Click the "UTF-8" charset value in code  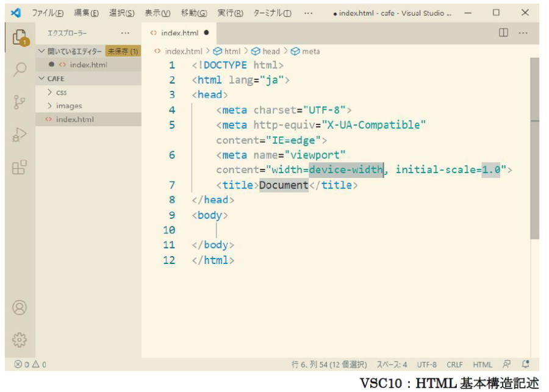pyautogui.click(x=325, y=110)
